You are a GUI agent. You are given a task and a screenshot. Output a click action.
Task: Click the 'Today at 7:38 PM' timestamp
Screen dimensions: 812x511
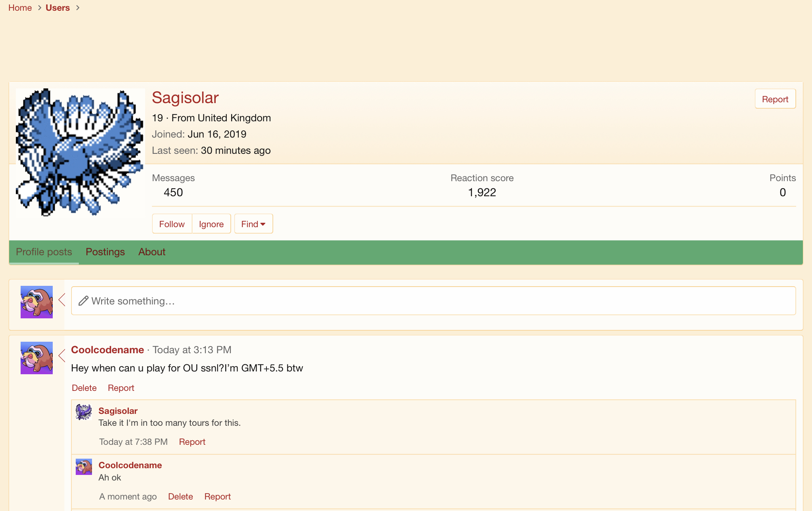click(x=133, y=442)
